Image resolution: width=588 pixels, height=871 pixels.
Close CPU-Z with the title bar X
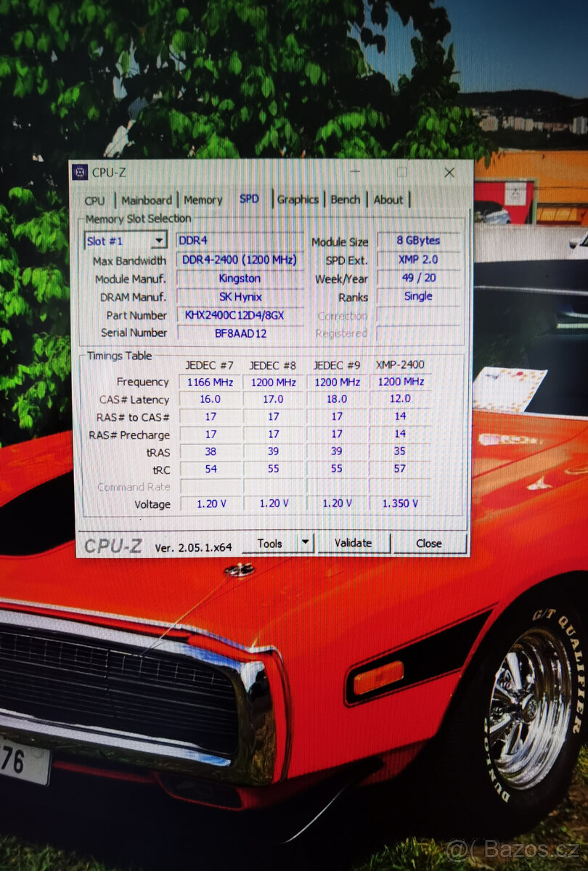click(449, 172)
